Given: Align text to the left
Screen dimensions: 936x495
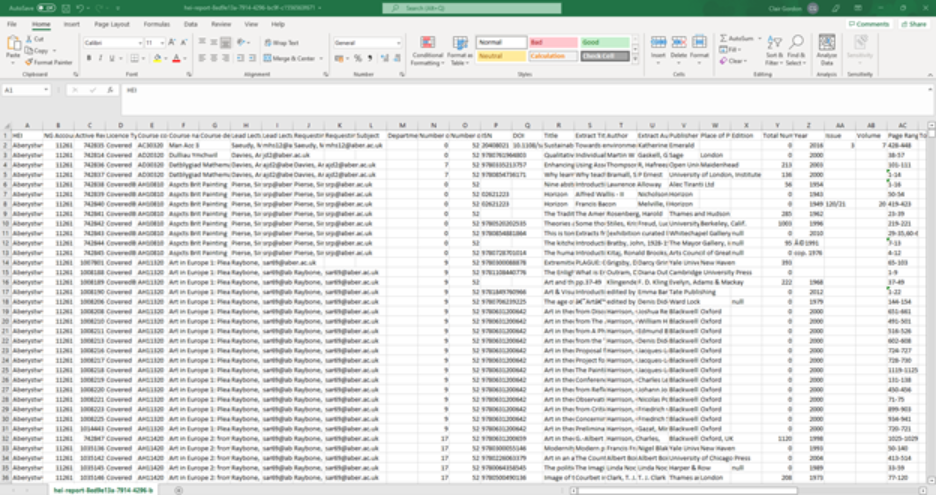Looking at the screenshot, I should [x=202, y=59].
